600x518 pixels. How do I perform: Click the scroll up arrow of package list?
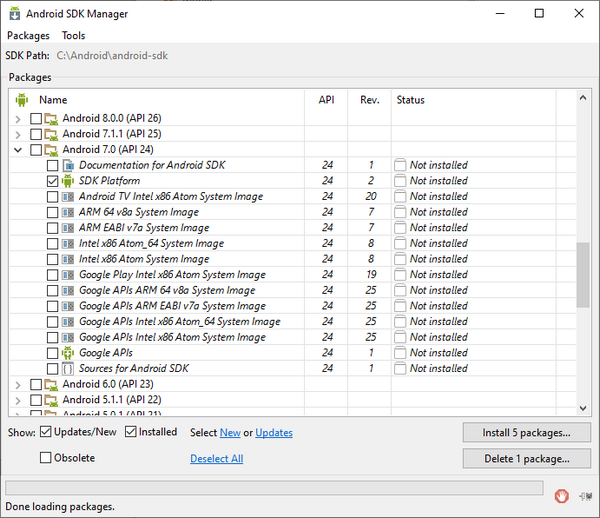coord(583,98)
